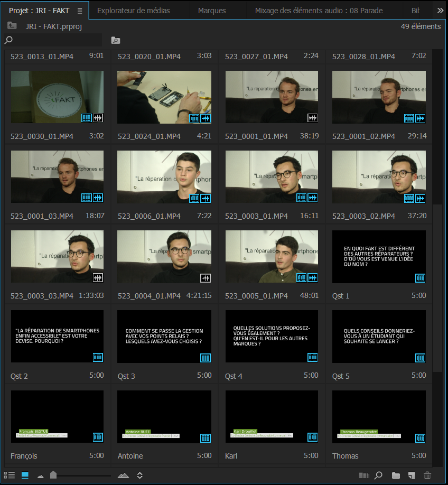448x485 pixels.
Task: Switch to list view
Action: coord(10,475)
